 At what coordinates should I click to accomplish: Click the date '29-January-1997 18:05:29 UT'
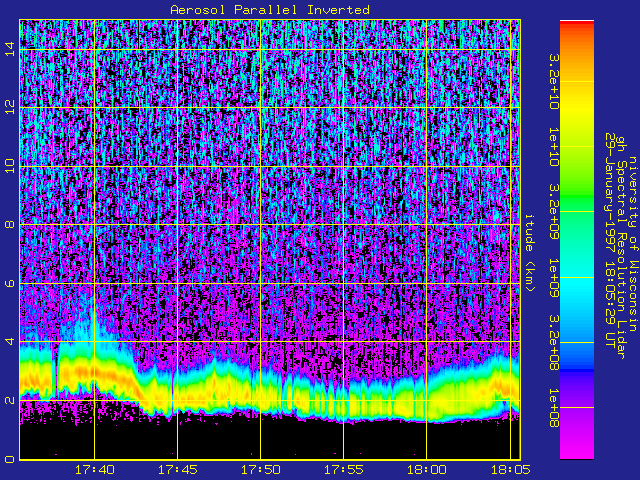610,240
